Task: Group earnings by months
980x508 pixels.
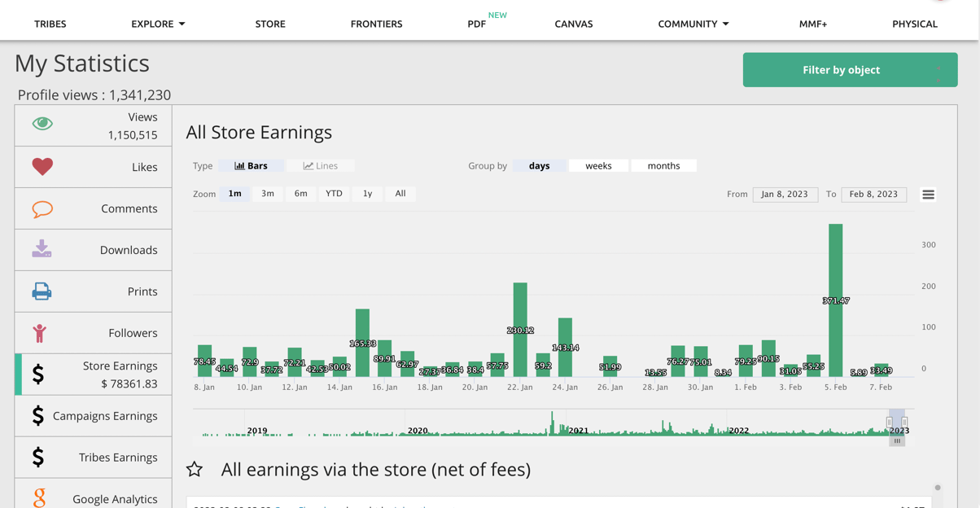Action: [663, 166]
